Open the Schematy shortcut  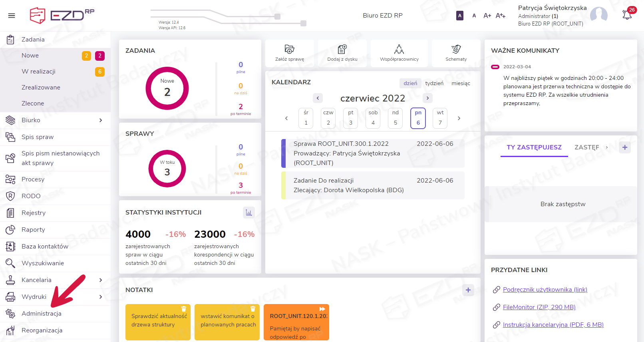[x=456, y=50]
